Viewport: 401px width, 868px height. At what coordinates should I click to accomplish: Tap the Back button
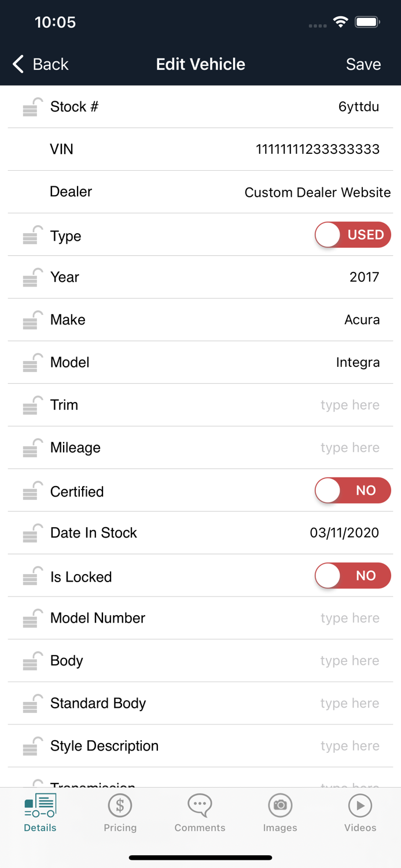pos(41,64)
